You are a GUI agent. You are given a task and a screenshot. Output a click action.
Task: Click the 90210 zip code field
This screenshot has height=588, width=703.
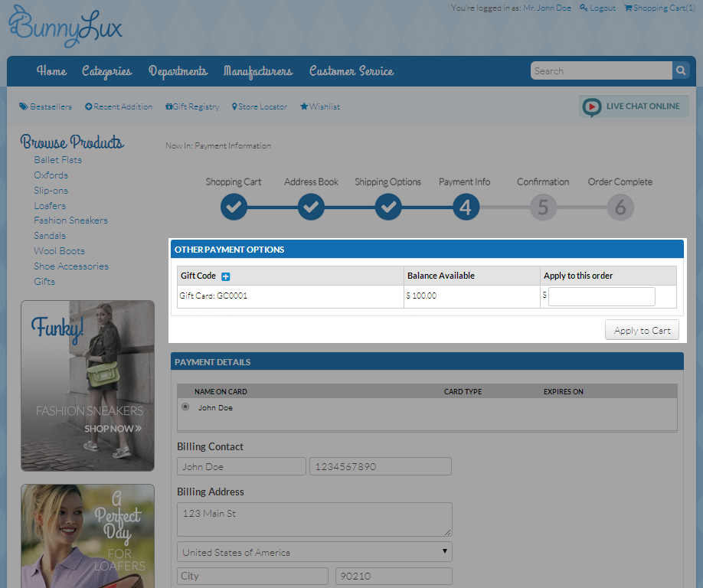pyautogui.click(x=394, y=576)
